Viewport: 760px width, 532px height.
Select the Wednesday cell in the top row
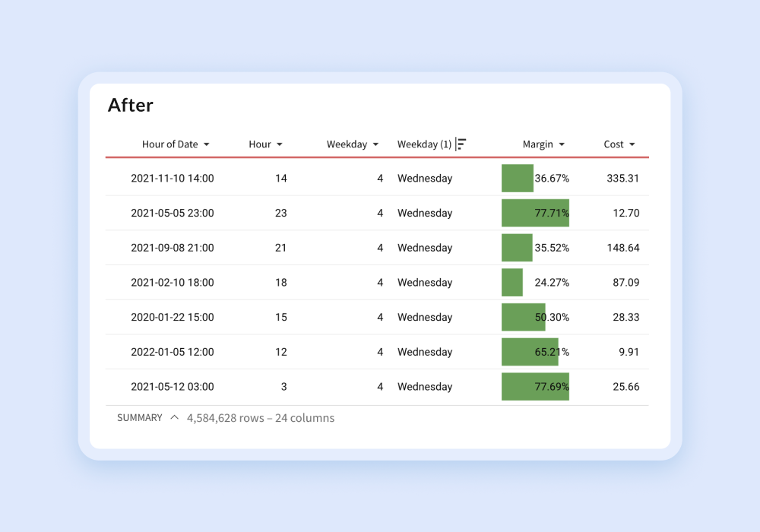click(424, 178)
